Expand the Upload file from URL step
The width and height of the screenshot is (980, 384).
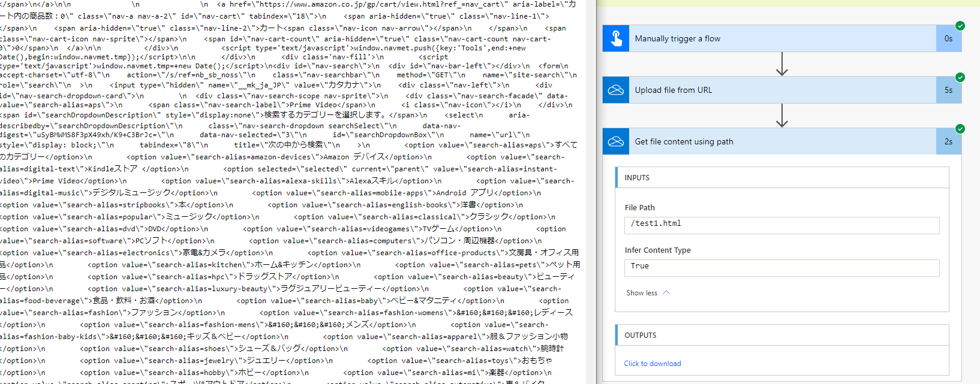click(x=782, y=90)
